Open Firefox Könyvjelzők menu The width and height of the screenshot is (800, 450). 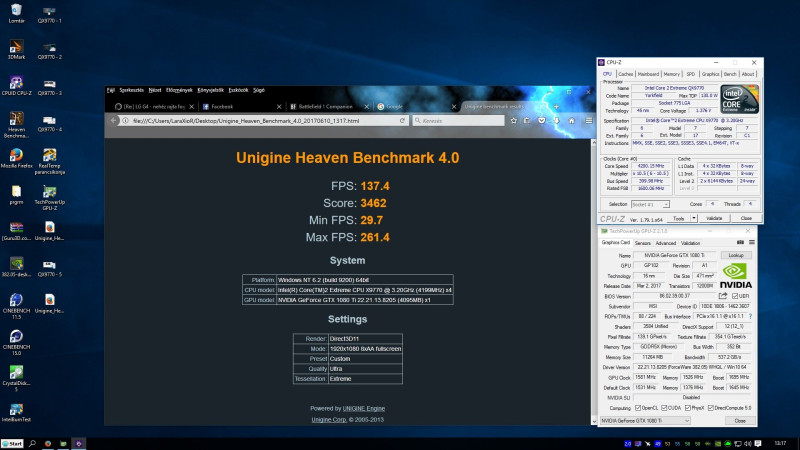click(x=210, y=90)
